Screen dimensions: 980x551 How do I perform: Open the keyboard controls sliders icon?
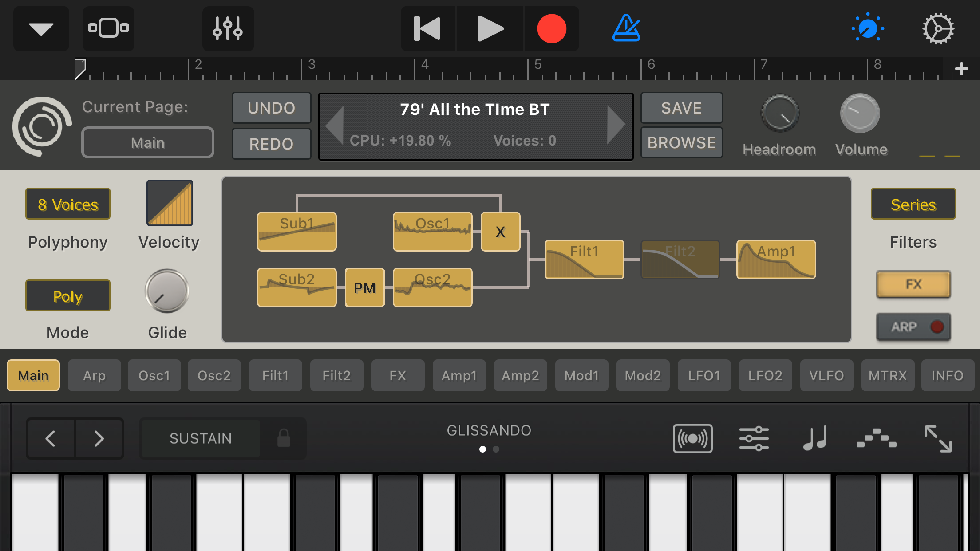click(754, 438)
